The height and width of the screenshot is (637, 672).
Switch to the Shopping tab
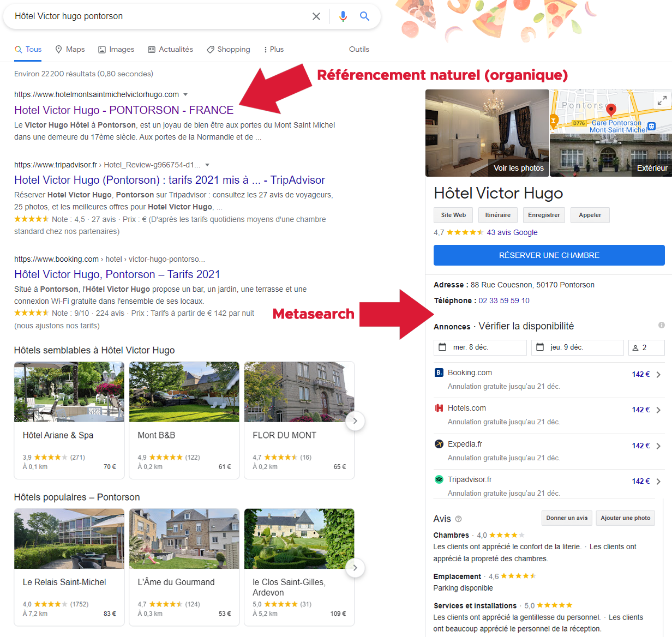pos(229,50)
